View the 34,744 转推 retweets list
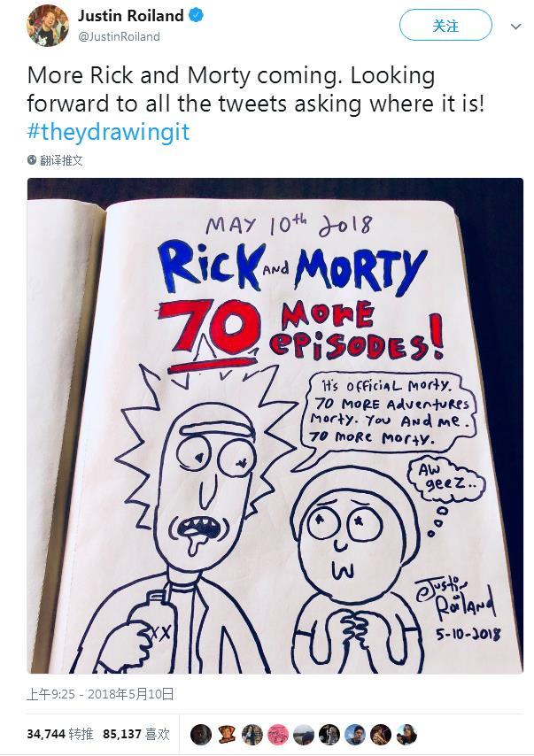This screenshot has width=534, height=756. tap(60, 734)
